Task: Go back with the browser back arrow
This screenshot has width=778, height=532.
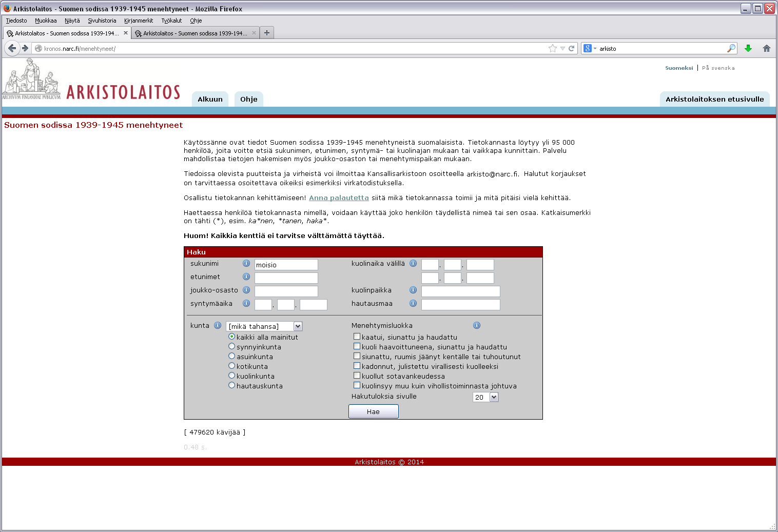Action: 12,48
